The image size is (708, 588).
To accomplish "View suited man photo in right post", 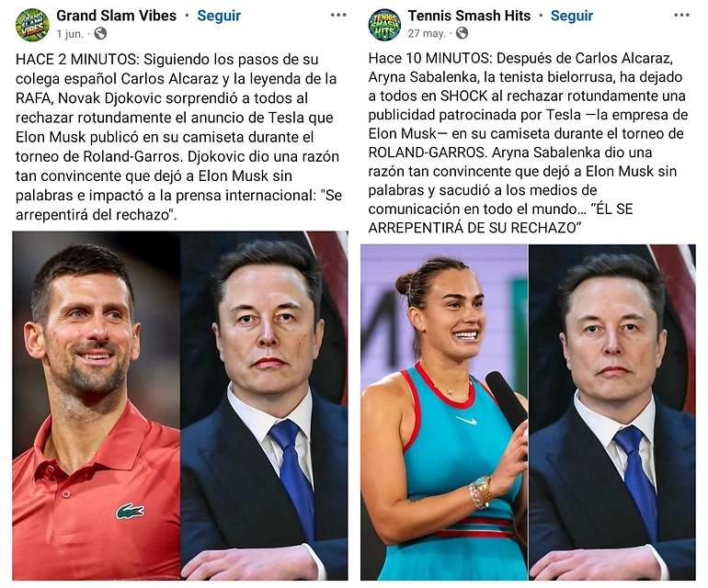I will click(612, 413).
